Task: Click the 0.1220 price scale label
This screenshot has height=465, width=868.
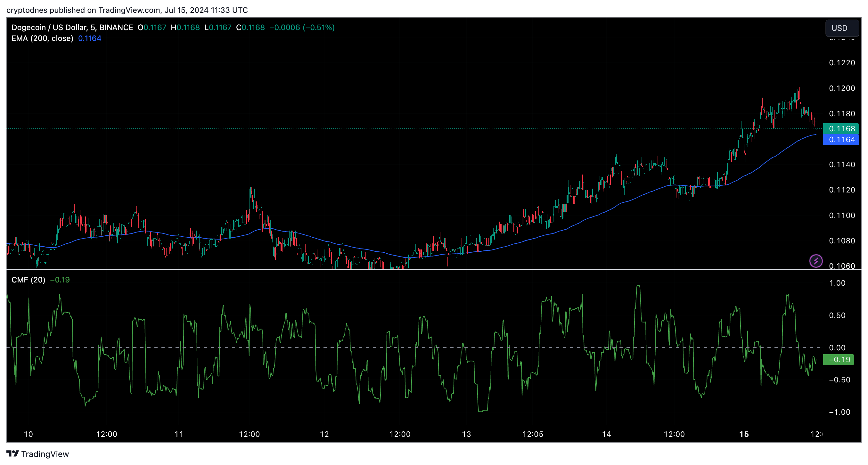Action: (842, 63)
